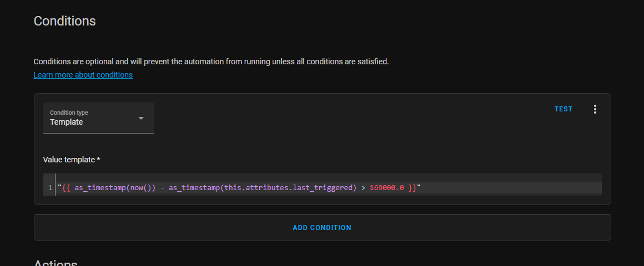
Task: Click the 'Conditions are optional' description text
Action: [211, 62]
